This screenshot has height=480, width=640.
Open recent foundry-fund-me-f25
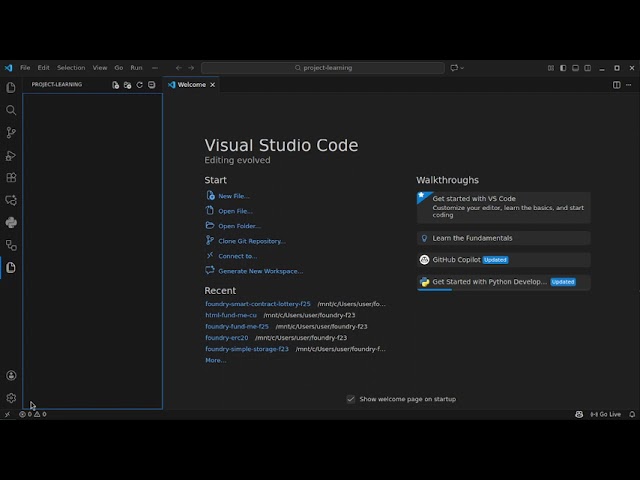tap(237, 327)
